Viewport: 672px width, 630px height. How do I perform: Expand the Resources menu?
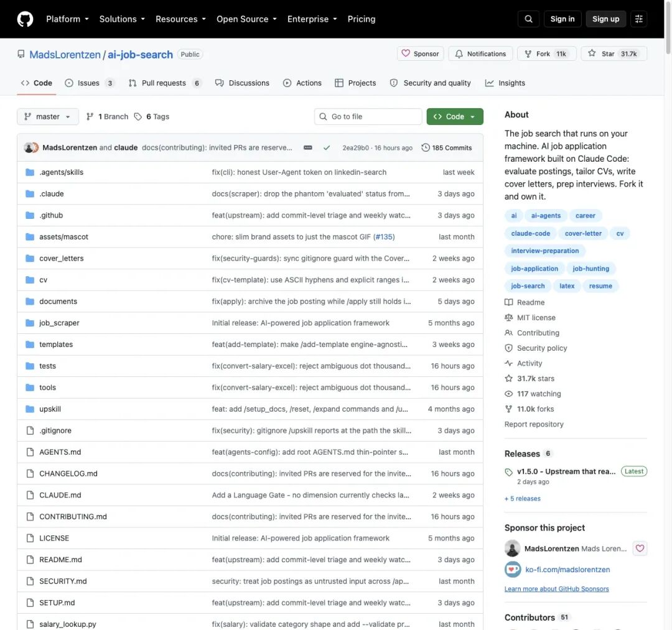click(x=180, y=19)
